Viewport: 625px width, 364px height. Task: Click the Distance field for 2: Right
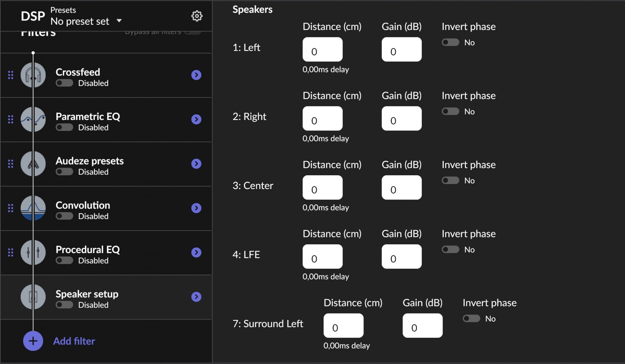coord(323,119)
